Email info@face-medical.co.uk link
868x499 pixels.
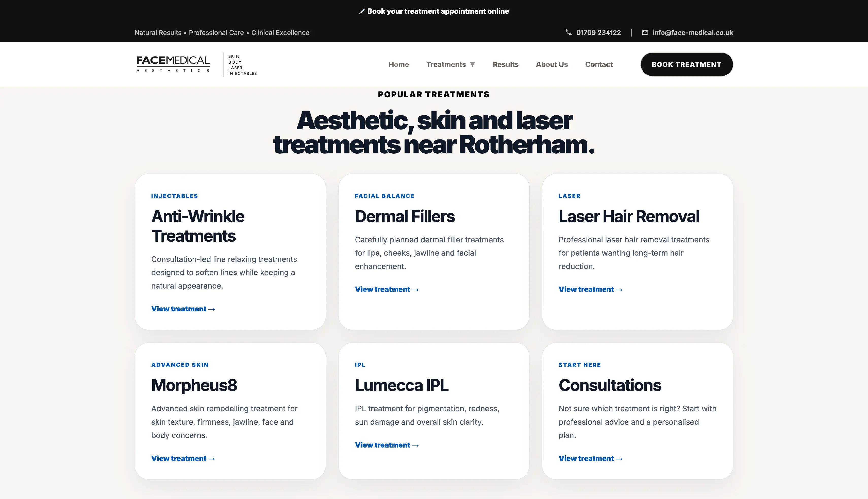pyautogui.click(x=692, y=32)
